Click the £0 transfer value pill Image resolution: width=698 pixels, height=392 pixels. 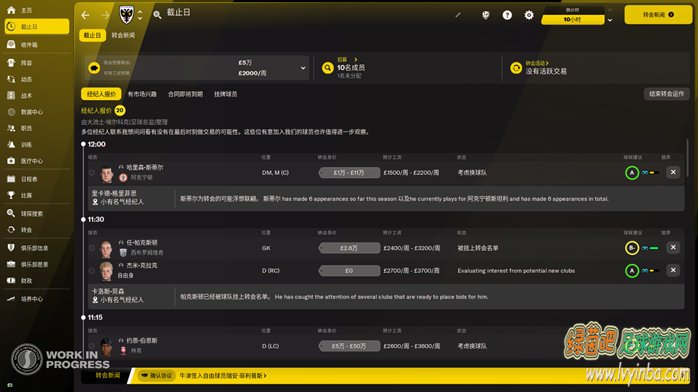(x=349, y=271)
